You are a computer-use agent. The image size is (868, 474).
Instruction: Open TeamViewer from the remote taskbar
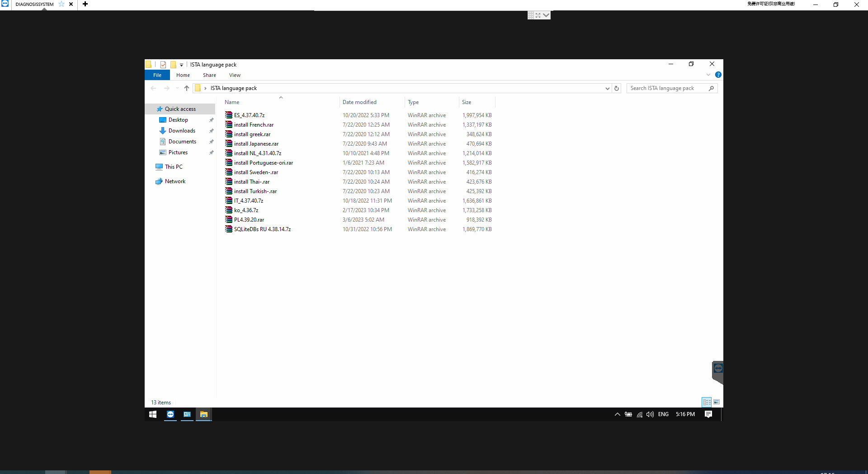(x=170, y=414)
